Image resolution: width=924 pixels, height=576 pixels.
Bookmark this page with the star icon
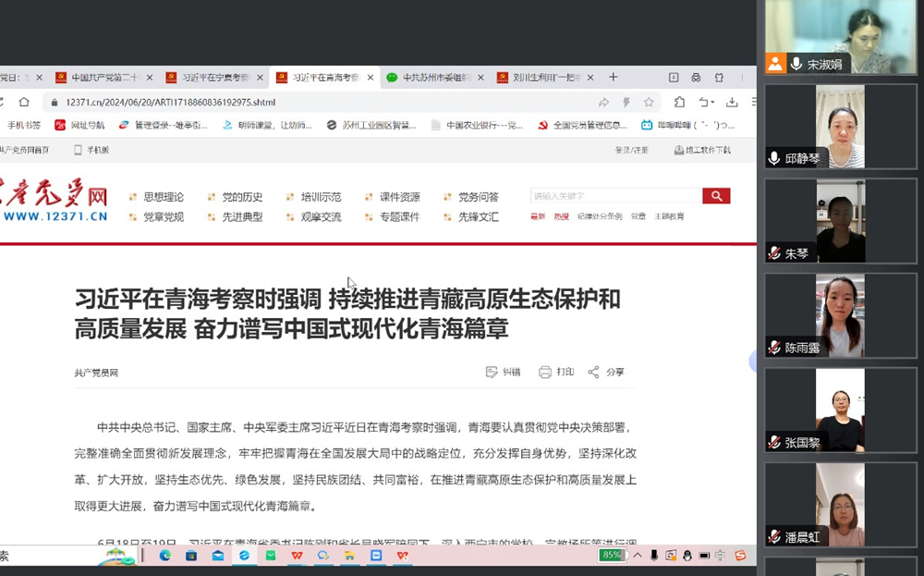pyautogui.click(x=649, y=103)
